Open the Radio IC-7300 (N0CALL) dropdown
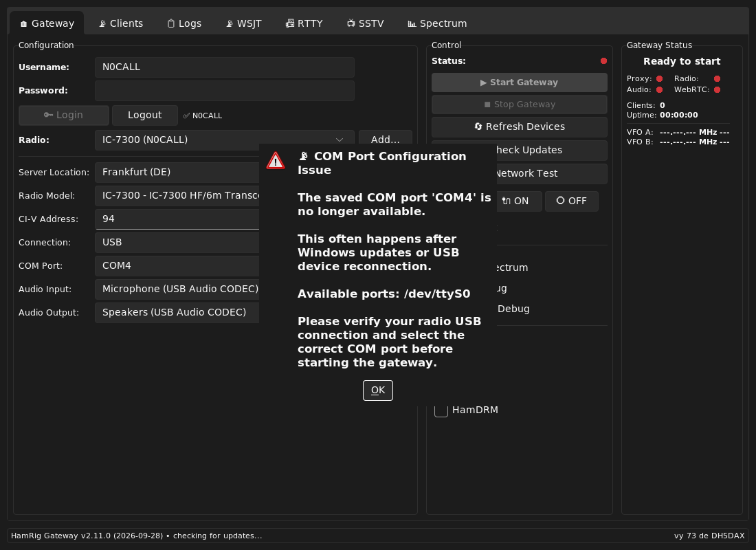Viewport: 756px width, 550px height. coord(225,140)
